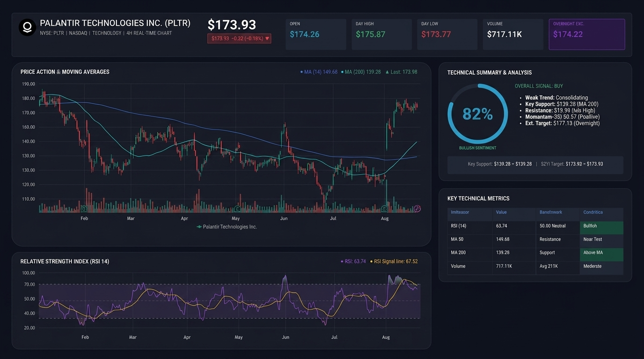Select the Open price card
Image resolution: width=644 pixels, height=359 pixels.
coord(316,34)
